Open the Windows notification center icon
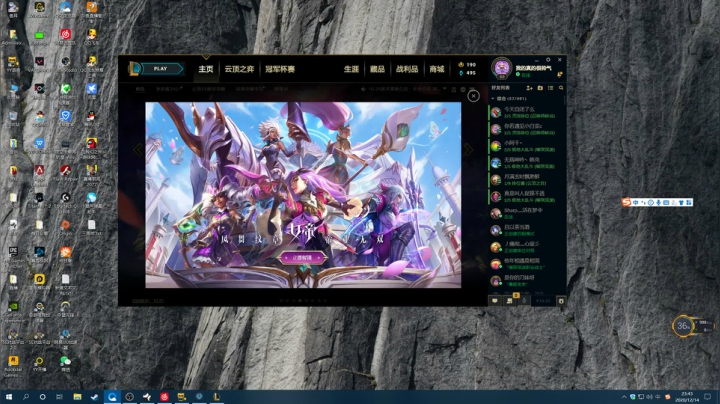The image size is (720, 404). click(x=708, y=397)
